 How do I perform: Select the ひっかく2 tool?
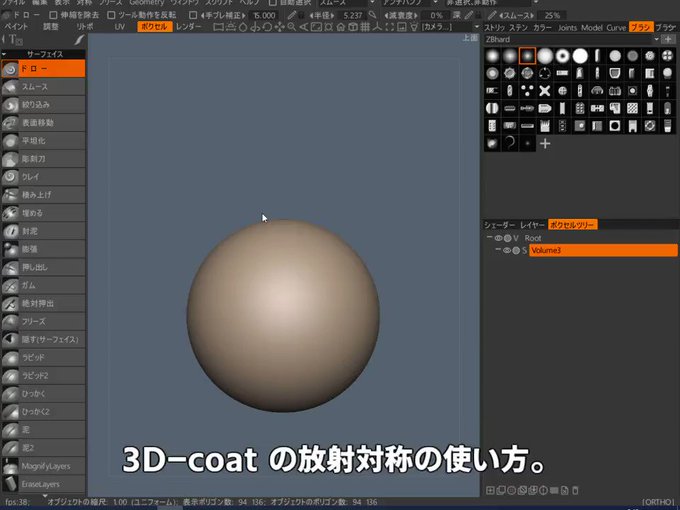pos(43,412)
